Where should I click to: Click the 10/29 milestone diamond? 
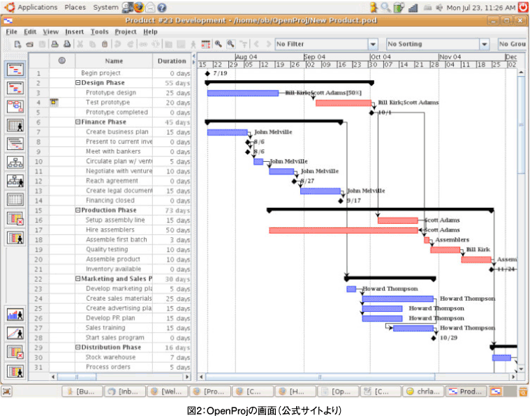click(434, 338)
